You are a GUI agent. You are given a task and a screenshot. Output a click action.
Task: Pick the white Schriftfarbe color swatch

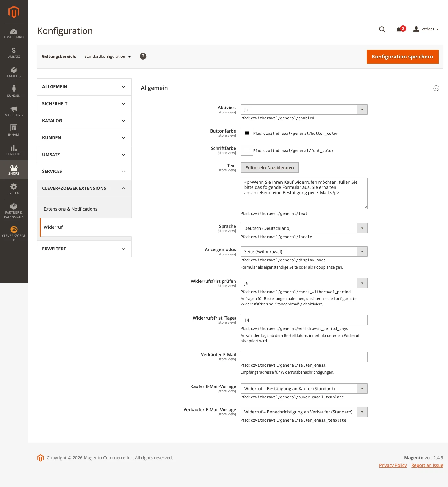(x=247, y=150)
